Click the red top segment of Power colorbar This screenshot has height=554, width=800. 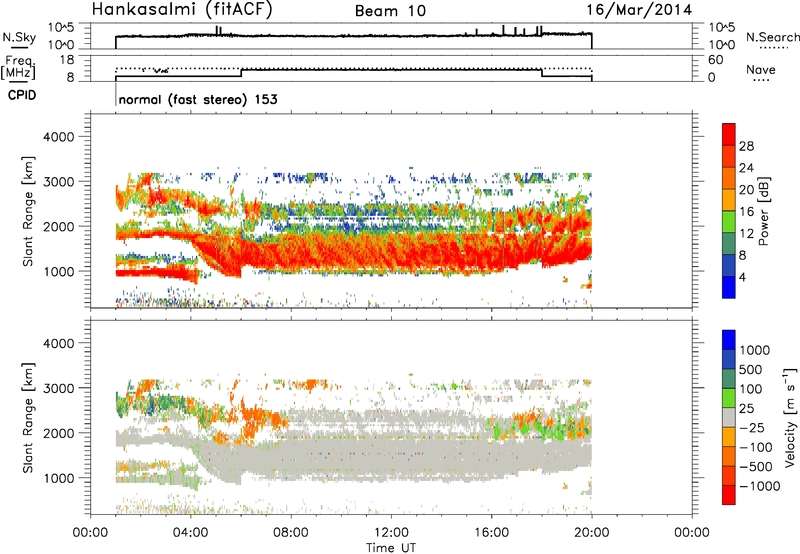coord(729,134)
